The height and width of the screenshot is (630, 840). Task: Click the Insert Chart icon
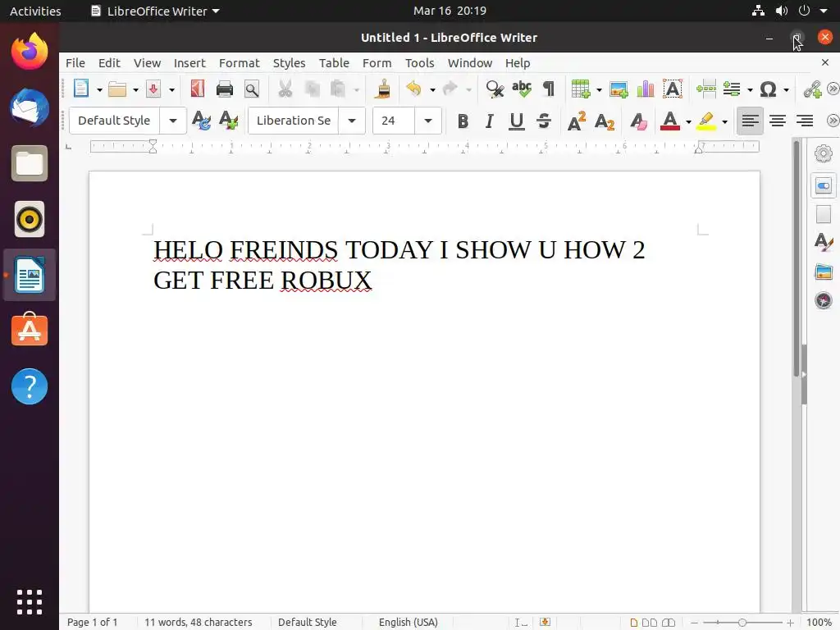(x=646, y=89)
